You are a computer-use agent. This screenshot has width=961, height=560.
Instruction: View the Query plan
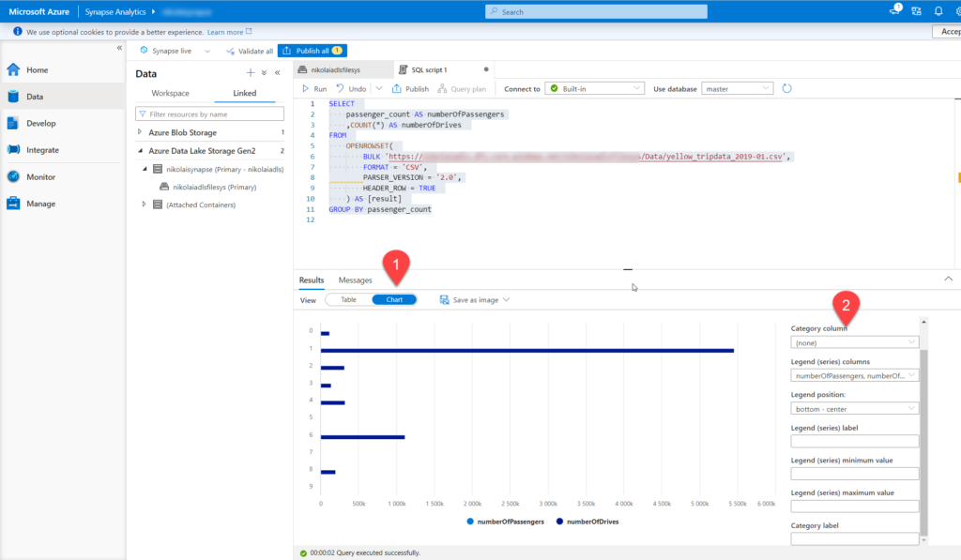[x=462, y=89]
